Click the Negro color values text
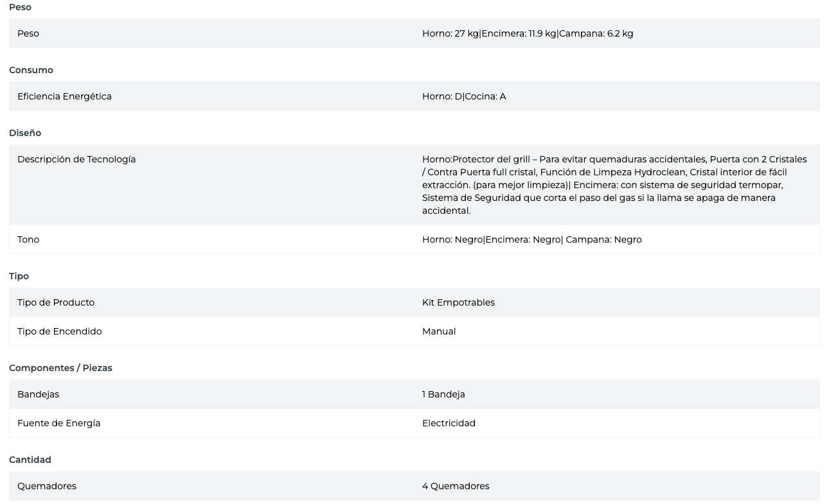829x504 pixels. (x=531, y=239)
